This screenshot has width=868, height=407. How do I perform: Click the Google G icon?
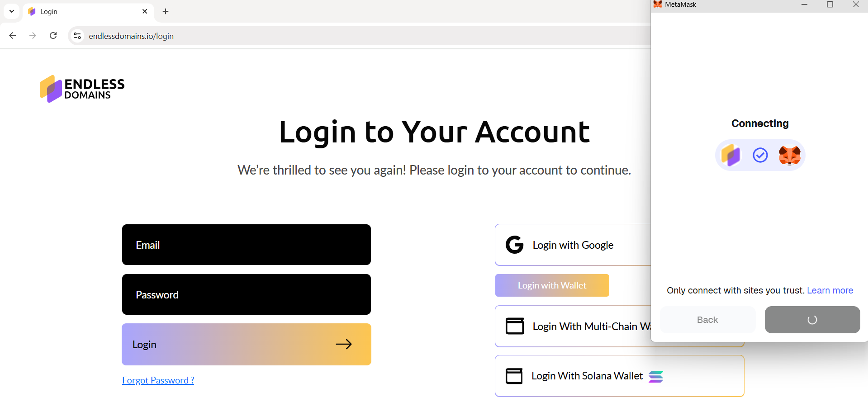click(x=514, y=245)
